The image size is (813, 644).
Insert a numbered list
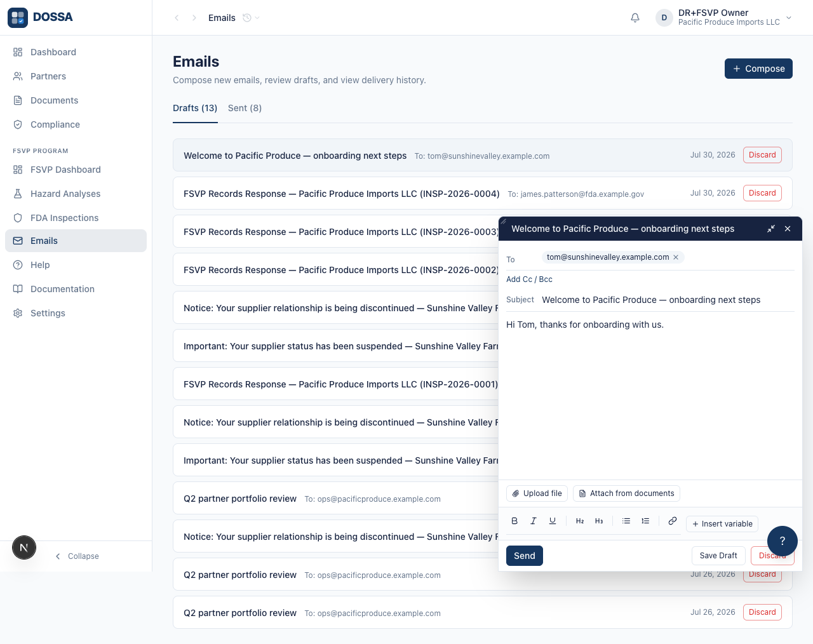point(645,521)
